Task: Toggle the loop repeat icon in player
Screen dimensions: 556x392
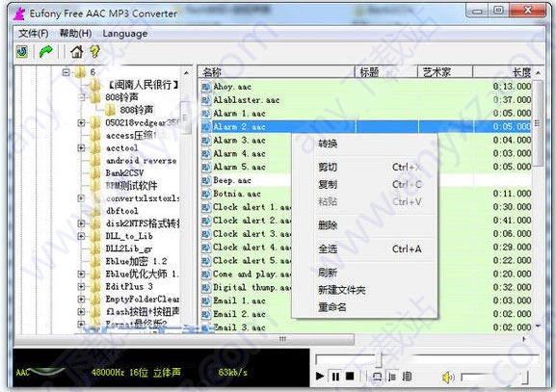Action: pos(378,376)
